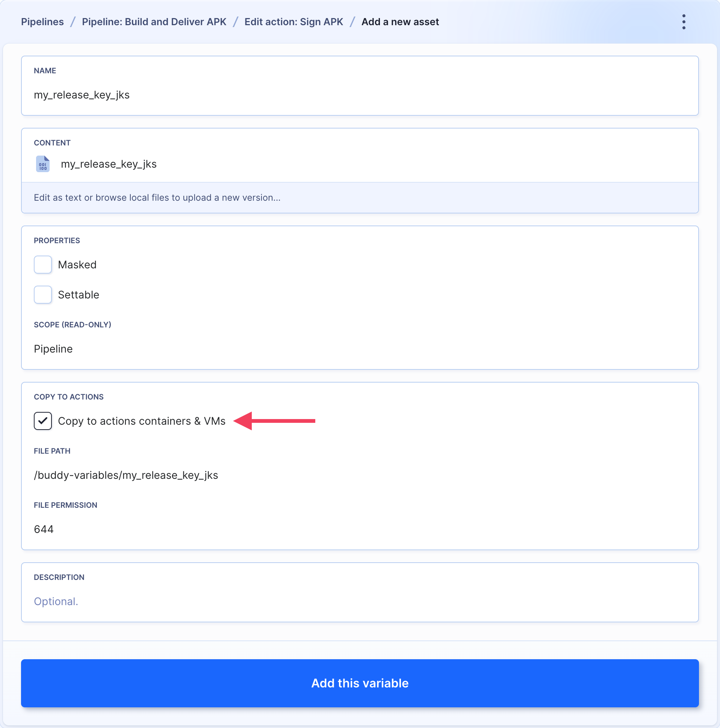Focus the Name input field
Viewport: 720px width, 728px height.
(360, 95)
